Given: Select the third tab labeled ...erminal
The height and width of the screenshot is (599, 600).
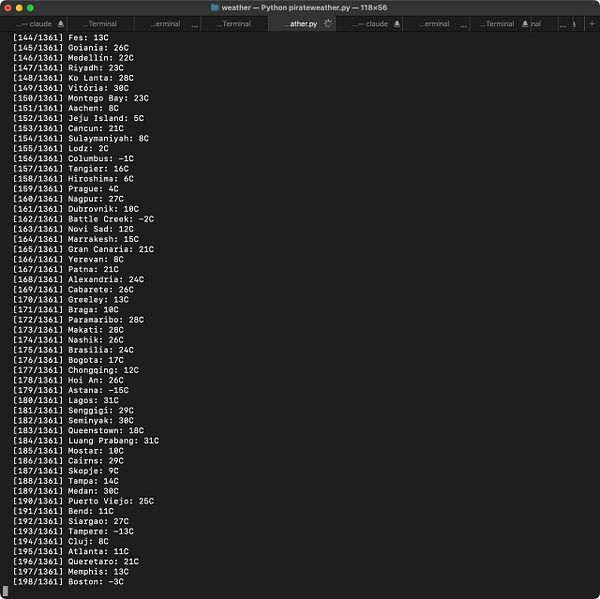Looking at the screenshot, I should (168, 24).
